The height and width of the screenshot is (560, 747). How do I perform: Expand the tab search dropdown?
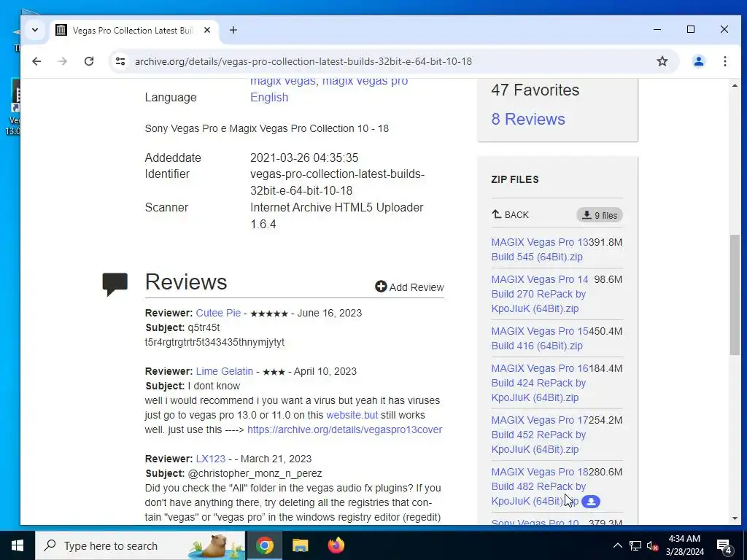click(35, 30)
